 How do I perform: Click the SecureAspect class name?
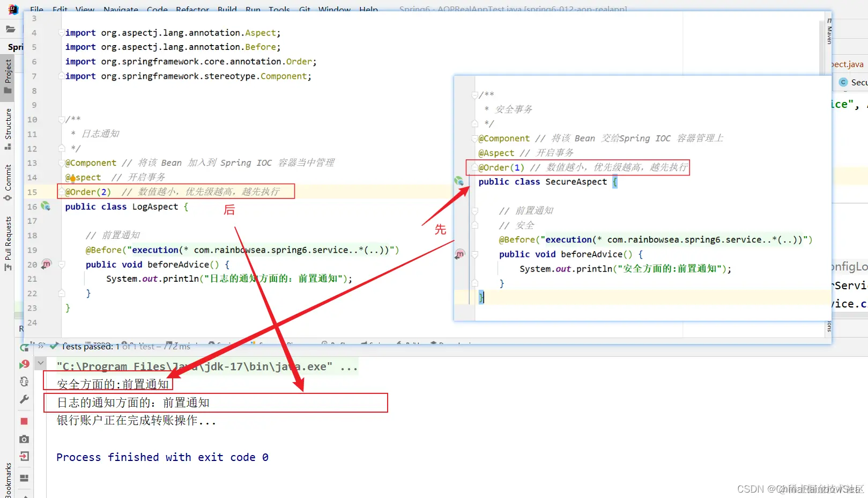coord(576,182)
